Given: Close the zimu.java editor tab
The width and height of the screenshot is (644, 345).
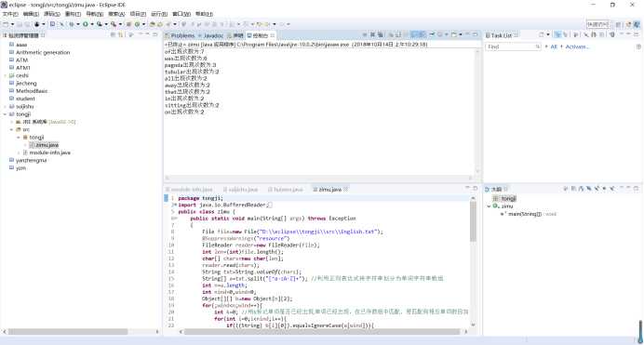Looking at the screenshot, I should click(346, 189).
